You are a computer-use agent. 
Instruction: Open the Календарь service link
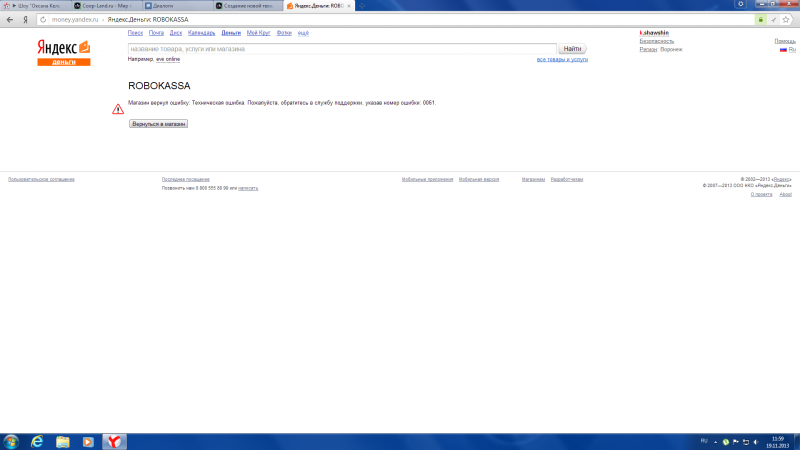202,33
